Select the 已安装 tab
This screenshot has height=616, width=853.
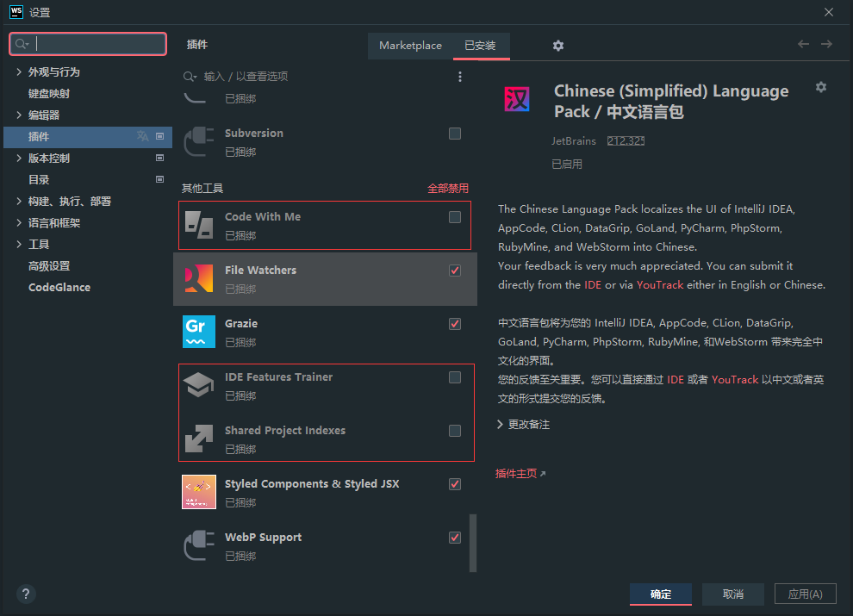pos(481,45)
